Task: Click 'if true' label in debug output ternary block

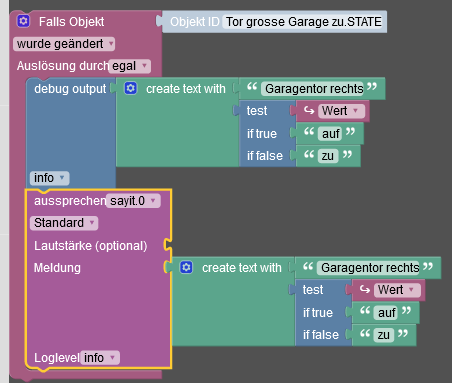Action: (262, 134)
